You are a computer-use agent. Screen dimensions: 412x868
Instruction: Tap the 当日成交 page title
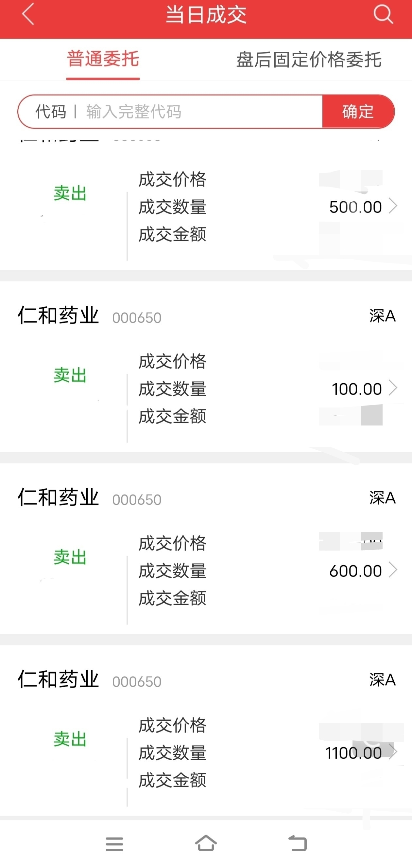206,15
